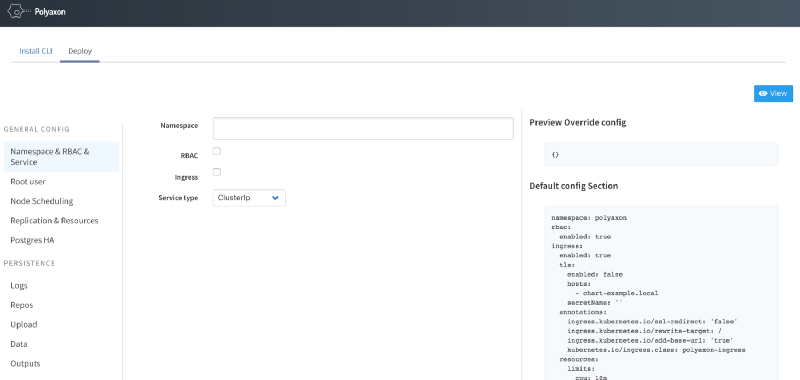800x380 pixels.
Task: Open the Outputs persistence section
Action: coord(25,363)
